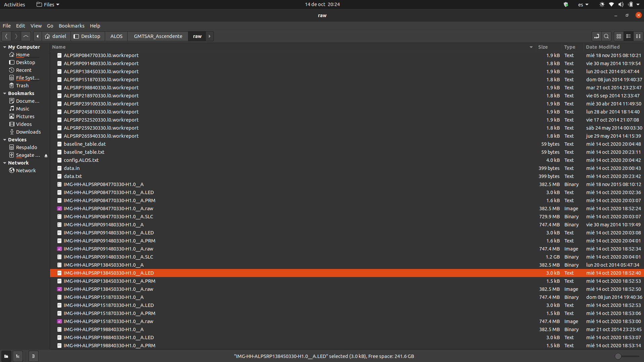Open the View menu
644x362 pixels.
point(36,26)
